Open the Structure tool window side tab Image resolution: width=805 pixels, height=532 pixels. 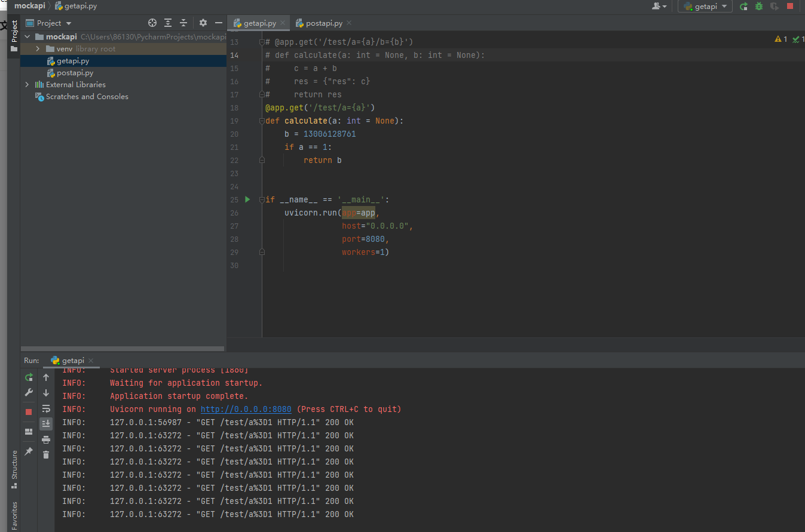pos(14,469)
